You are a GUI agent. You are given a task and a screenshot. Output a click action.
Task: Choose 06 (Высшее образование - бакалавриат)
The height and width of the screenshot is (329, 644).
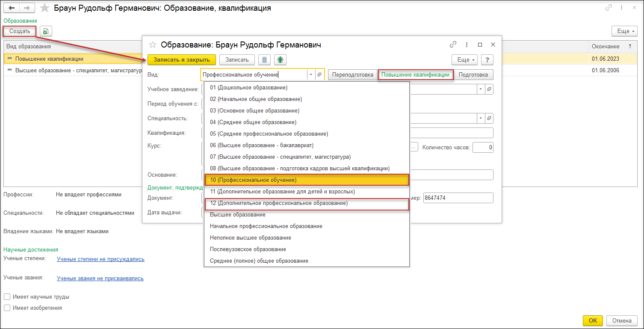[x=307, y=145]
